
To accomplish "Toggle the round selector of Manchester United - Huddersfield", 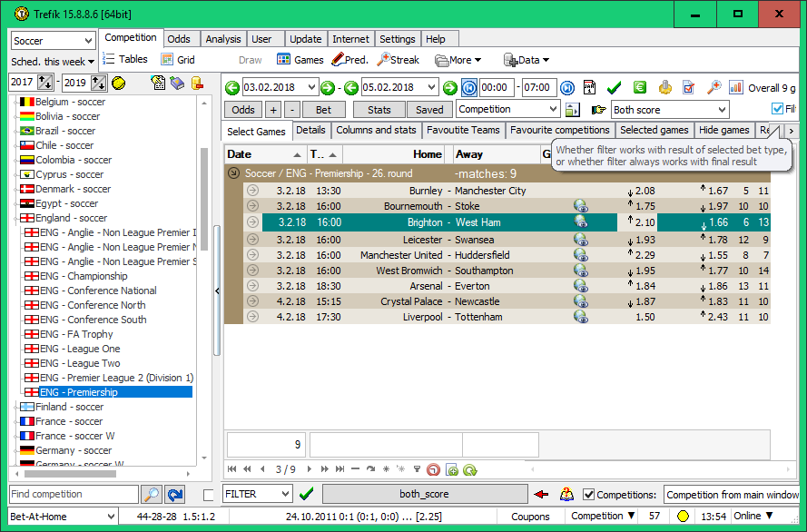I will [x=252, y=255].
